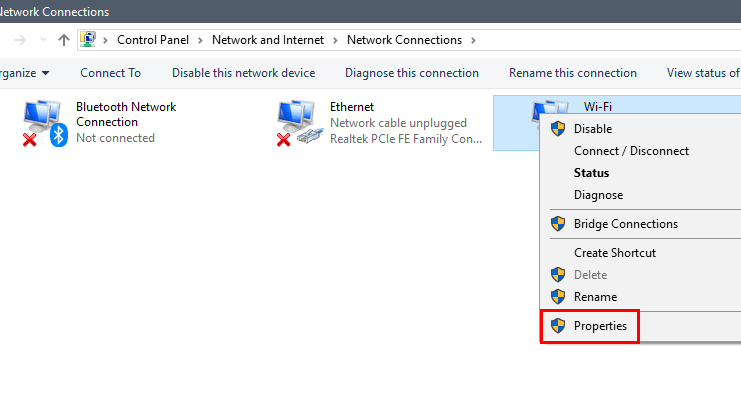Viewport: 741px width, 400px height.
Task: Expand chevron after Network Connections breadcrumb
Action: coord(473,40)
